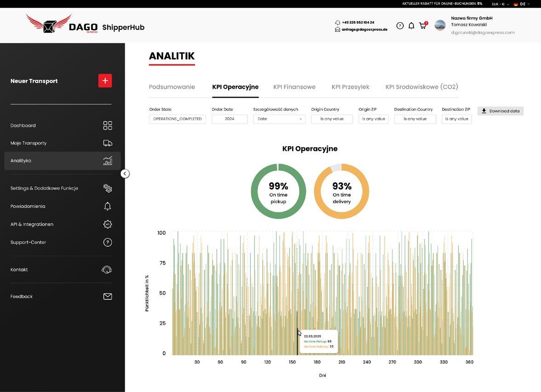
Task: Open Support-Center in sidebar
Action: tap(28, 242)
